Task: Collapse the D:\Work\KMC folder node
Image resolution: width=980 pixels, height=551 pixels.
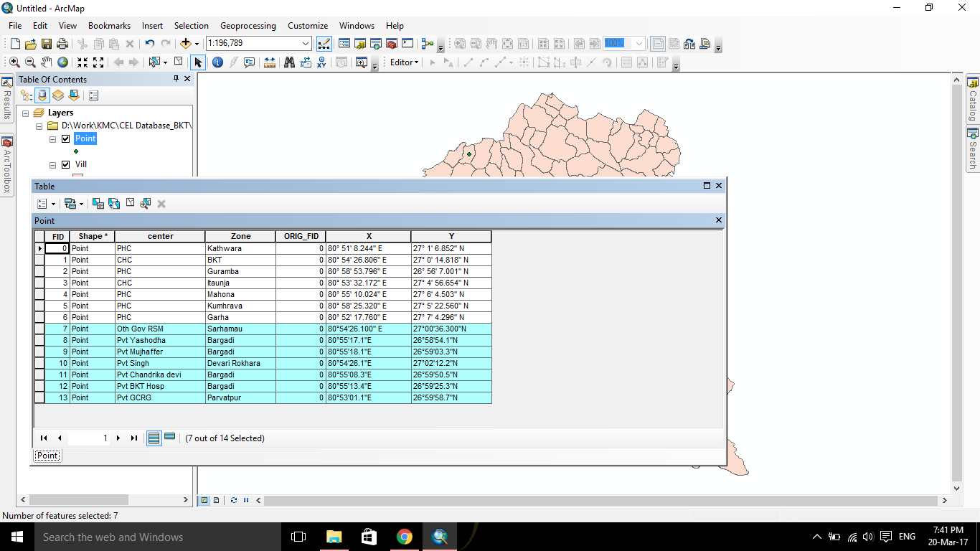Action: [39, 126]
